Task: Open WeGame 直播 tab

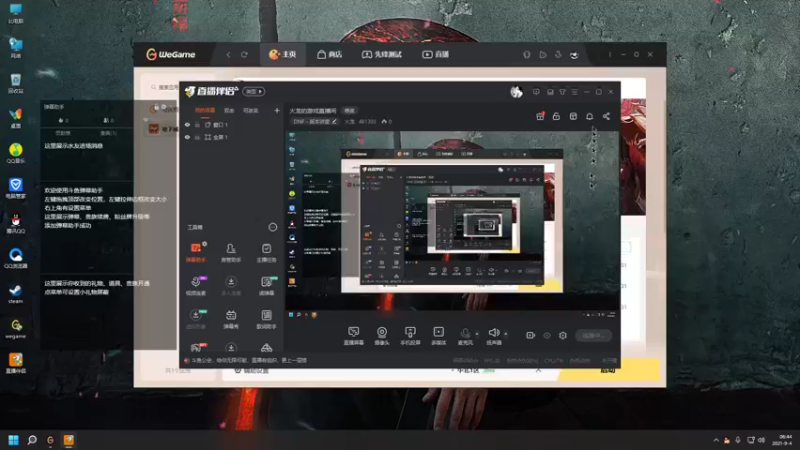Action: coord(435,55)
